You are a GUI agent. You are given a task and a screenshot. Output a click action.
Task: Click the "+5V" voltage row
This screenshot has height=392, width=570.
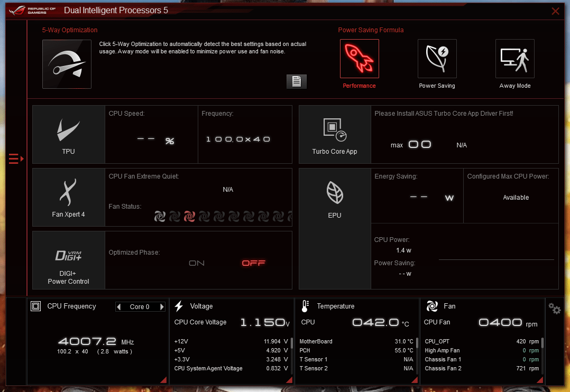(x=231, y=351)
